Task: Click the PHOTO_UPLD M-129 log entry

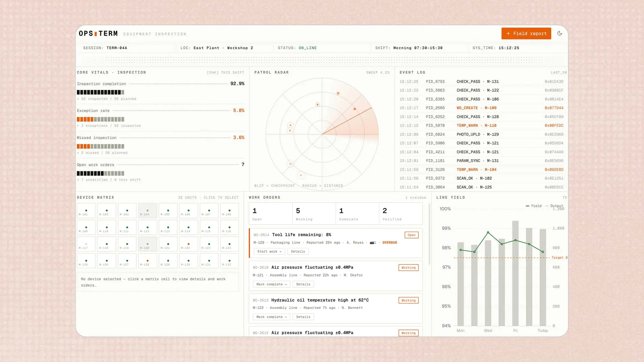Action: click(481, 134)
